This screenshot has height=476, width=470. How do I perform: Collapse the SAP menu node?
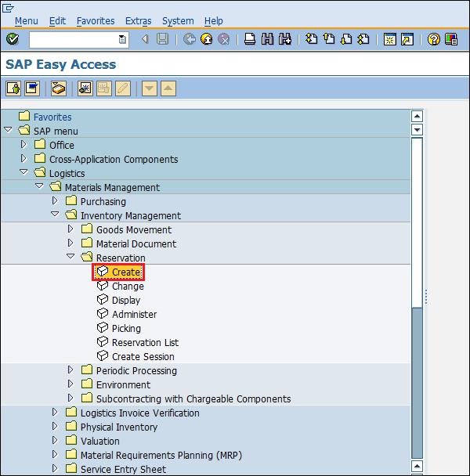click(x=8, y=130)
